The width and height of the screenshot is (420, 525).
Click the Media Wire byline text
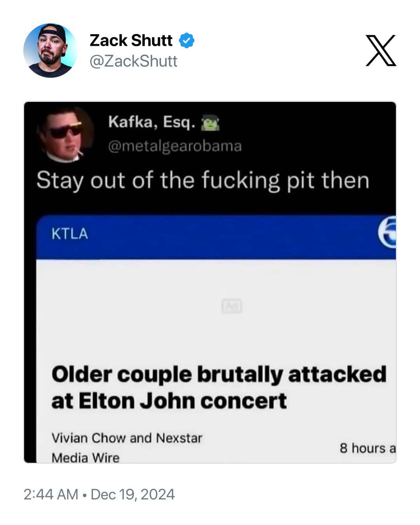[x=86, y=457]
